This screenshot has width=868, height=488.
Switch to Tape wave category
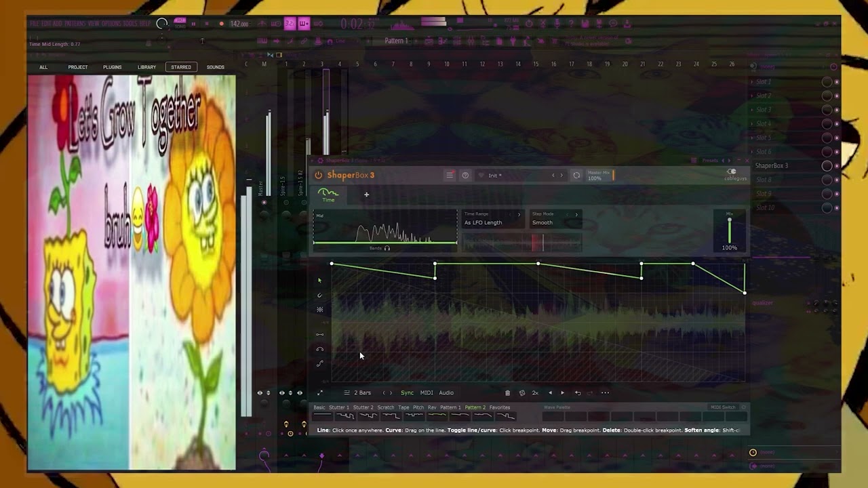(x=403, y=407)
